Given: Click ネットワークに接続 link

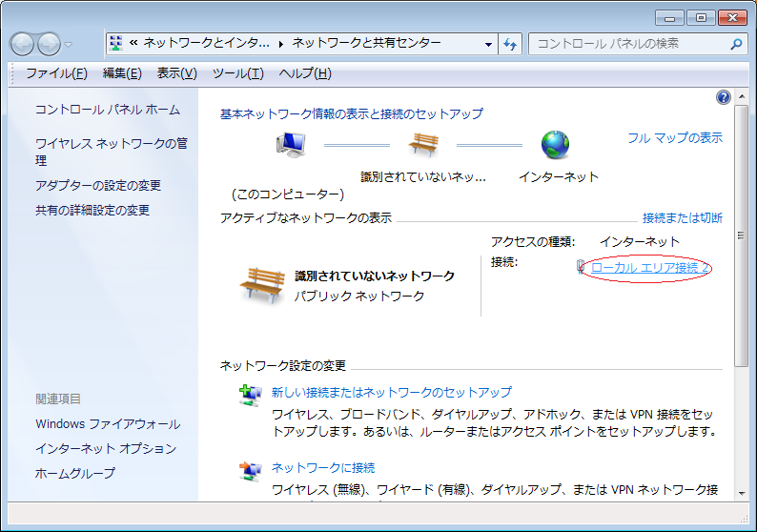Looking at the screenshot, I should coord(323,467).
